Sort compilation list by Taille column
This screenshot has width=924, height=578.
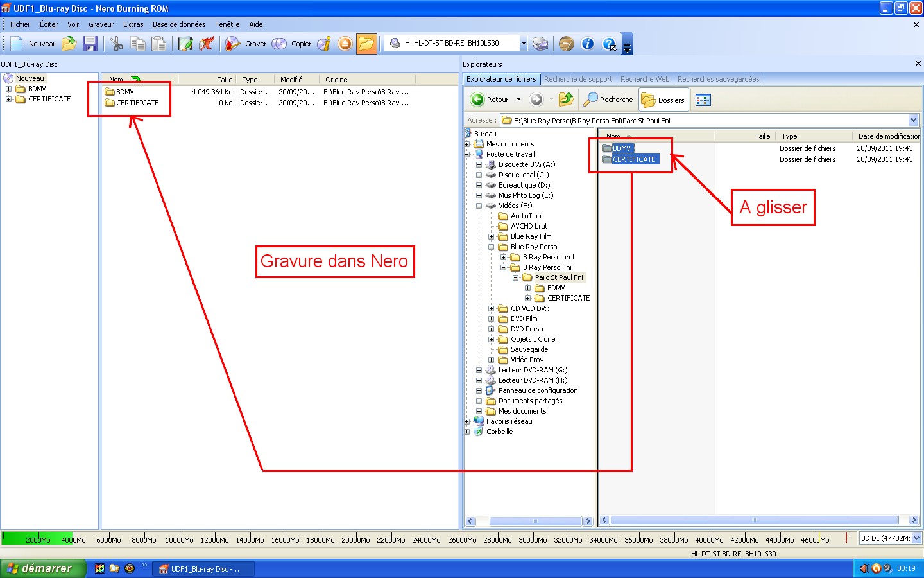206,80
